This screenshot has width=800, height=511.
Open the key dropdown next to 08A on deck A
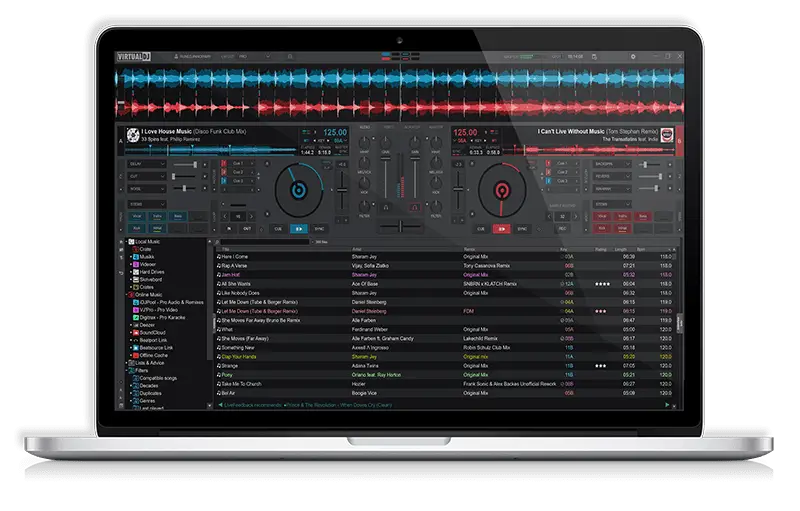tap(345, 140)
